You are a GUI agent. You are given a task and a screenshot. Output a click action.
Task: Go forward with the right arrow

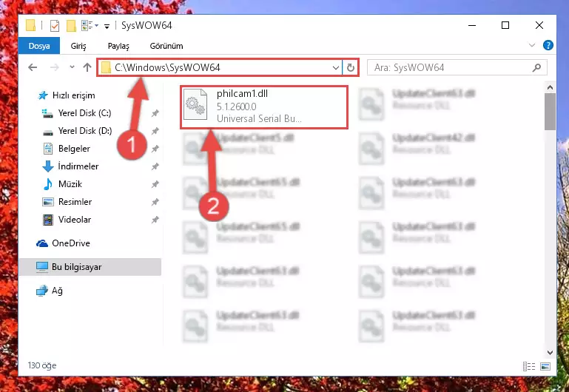click(55, 67)
